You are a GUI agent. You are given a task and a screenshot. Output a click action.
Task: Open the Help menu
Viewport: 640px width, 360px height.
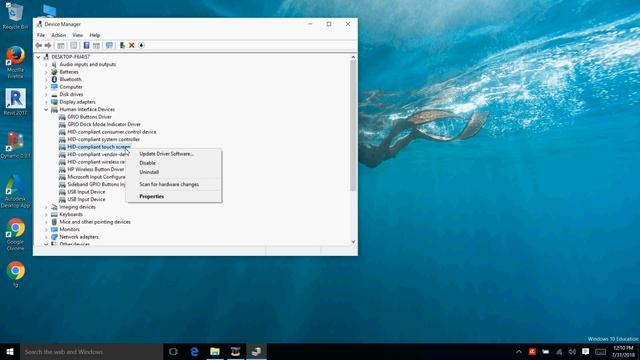click(95, 35)
